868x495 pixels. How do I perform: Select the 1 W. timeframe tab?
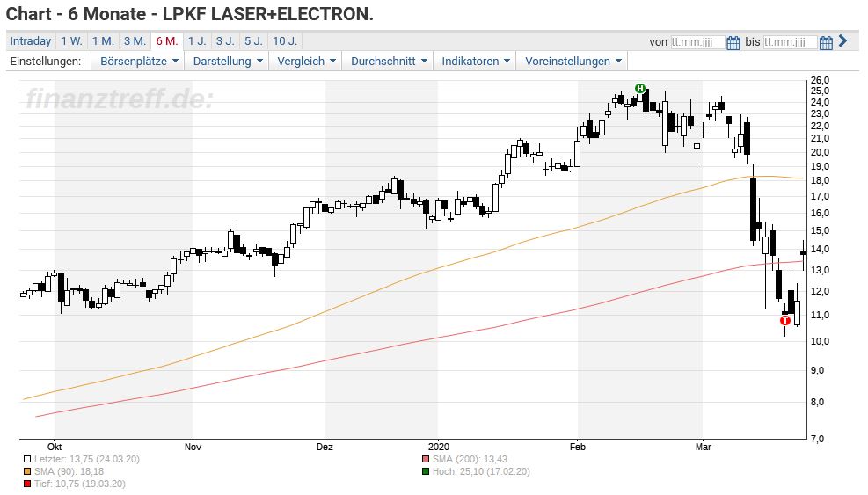71,41
